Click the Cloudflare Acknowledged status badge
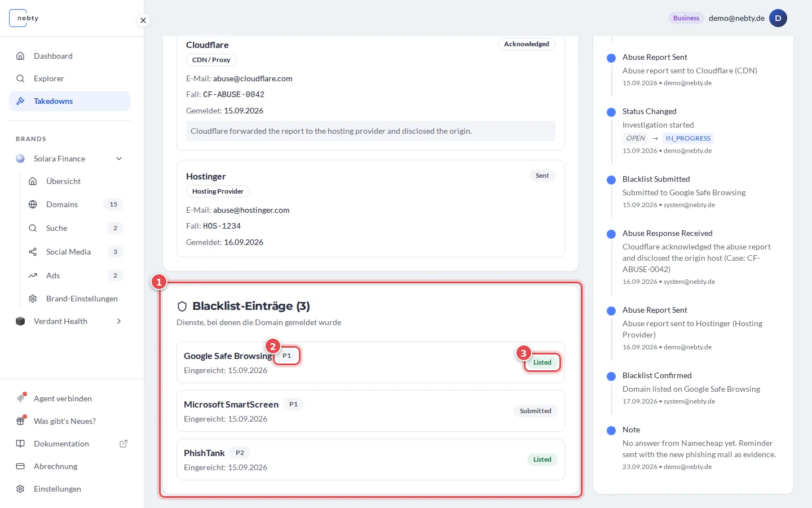Screen dimensions: 812x508 click(x=527, y=44)
